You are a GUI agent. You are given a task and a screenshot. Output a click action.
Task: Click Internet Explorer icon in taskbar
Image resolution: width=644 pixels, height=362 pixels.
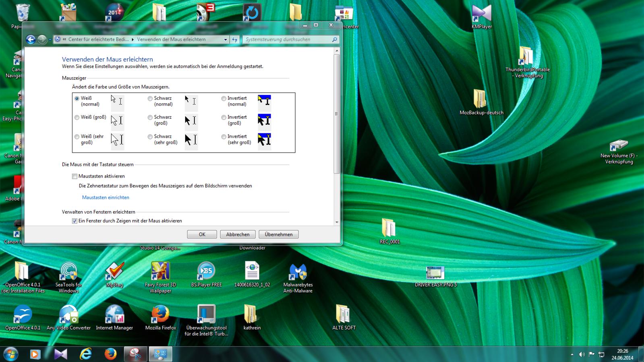coord(85,354)
